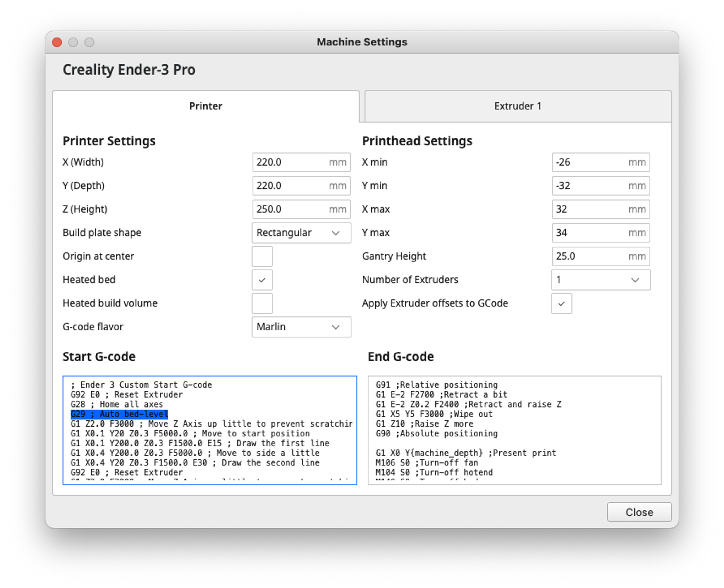Switch to the Extruder 1 tab
The width and height of the screenshot is (724, 588).
click(x=518, y=106)
